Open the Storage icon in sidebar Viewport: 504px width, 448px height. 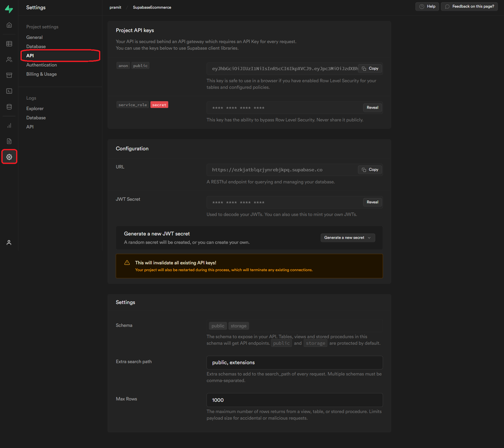(9, 75)
